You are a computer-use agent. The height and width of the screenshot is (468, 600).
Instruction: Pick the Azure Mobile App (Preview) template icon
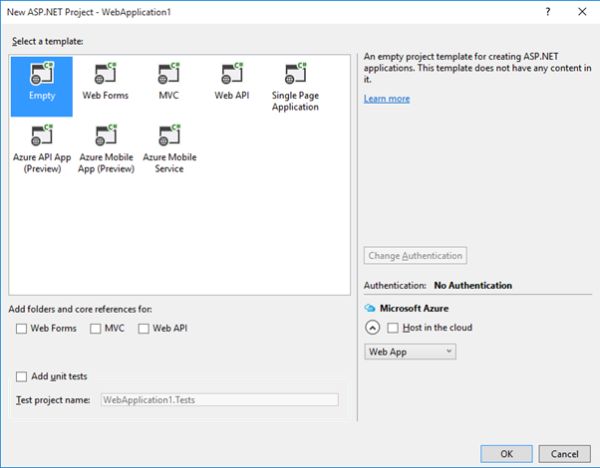[106, 135]
